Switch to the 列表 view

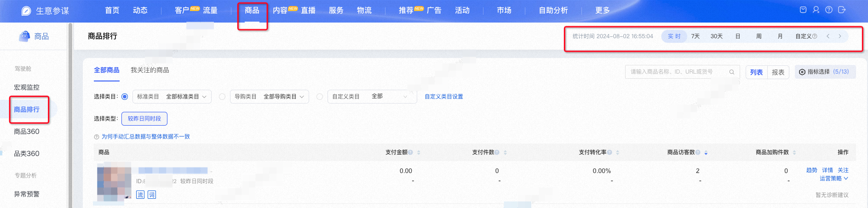pyautogui.click(x=757, y=72)
